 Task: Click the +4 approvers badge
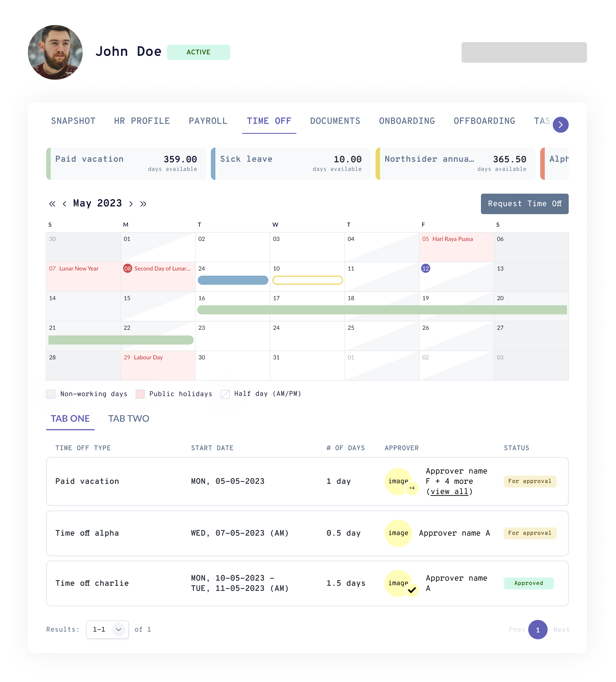[412, 488]
